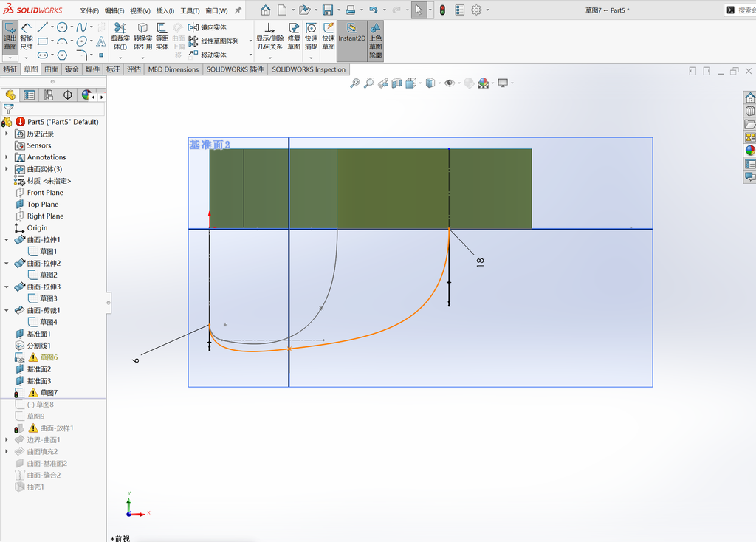
Task: Click the Save icon
Action: click(327, 10)
